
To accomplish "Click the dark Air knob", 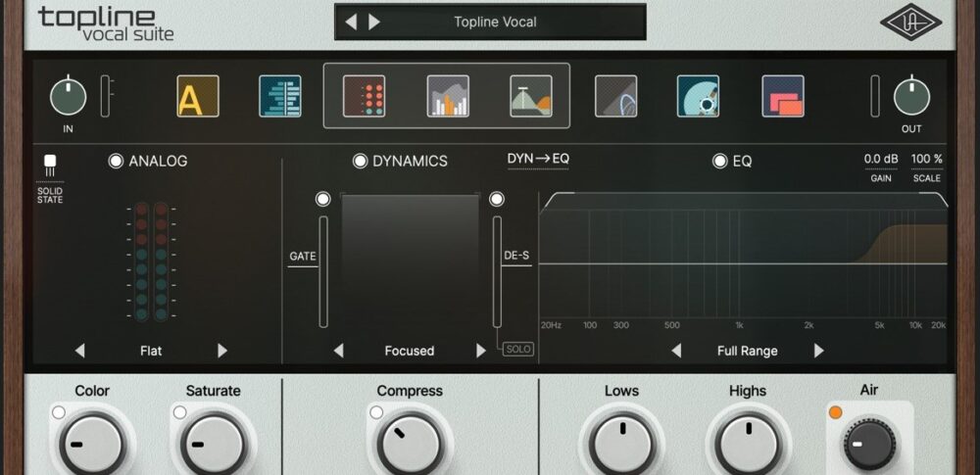I will pos(868,445).
